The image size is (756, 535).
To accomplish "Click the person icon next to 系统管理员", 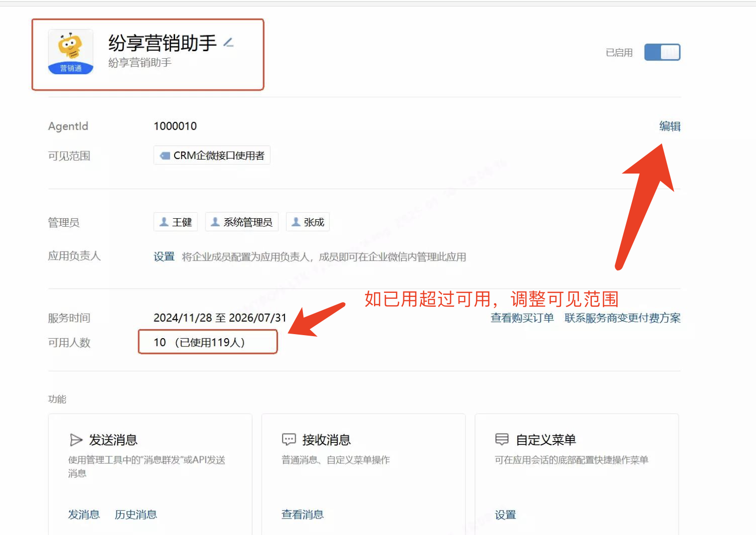I will coord(215,222).
